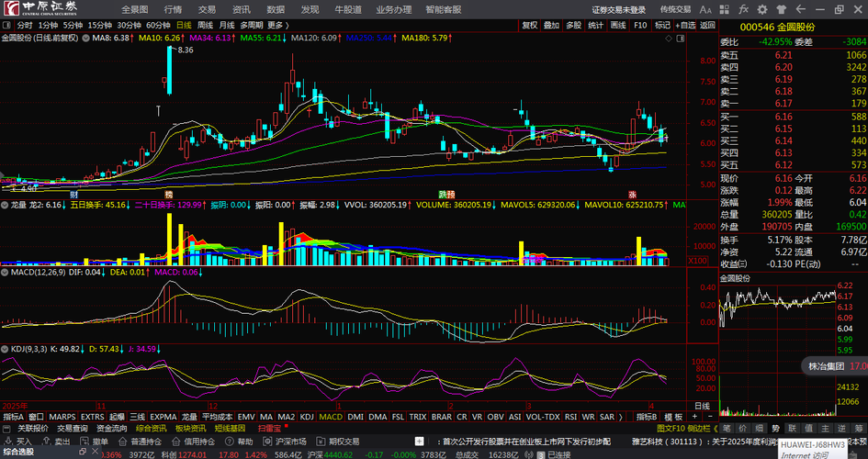Select the 势 side panel tab
This screenshot has width=868, height=459.
pos(776,429)
